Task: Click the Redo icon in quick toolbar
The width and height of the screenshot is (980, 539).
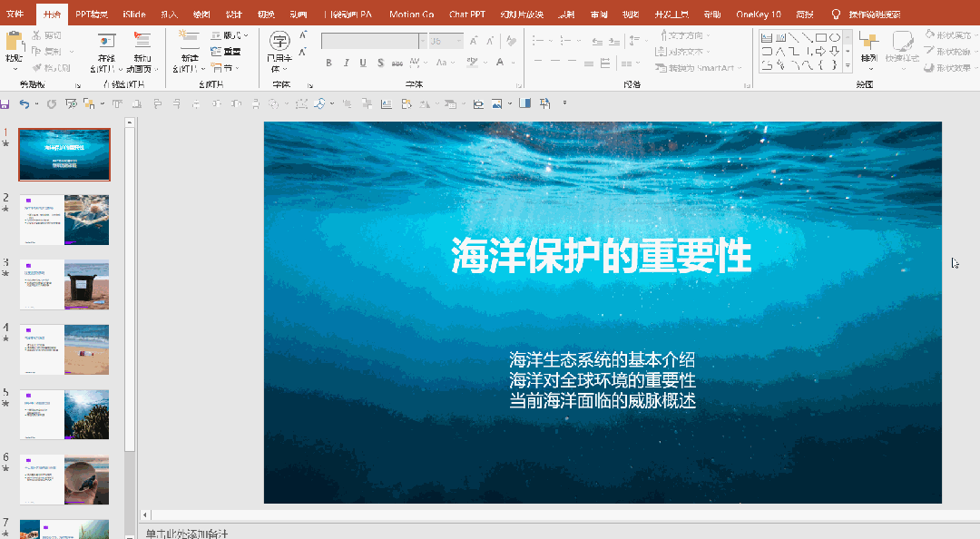Action: 51,103
